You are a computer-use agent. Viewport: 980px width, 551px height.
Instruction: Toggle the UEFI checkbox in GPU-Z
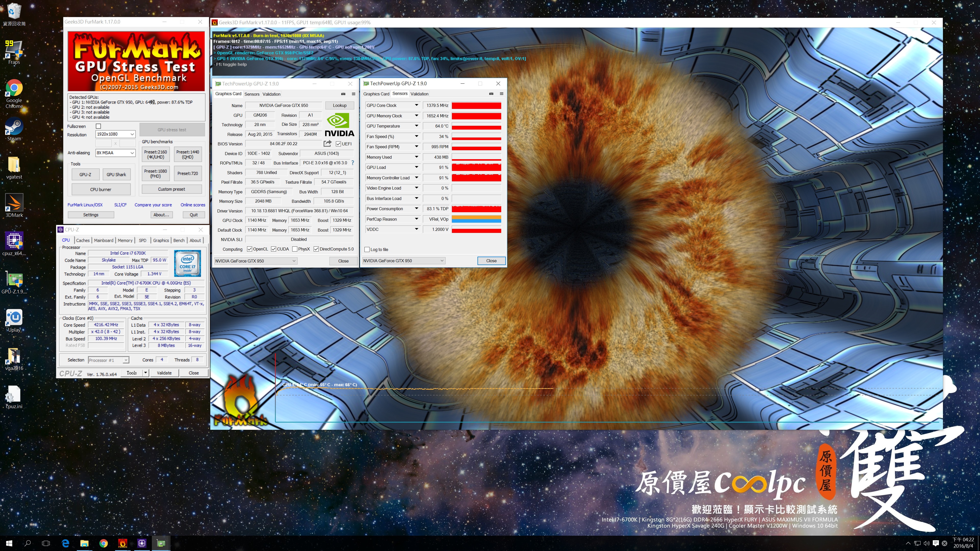(x=338, y=144)
